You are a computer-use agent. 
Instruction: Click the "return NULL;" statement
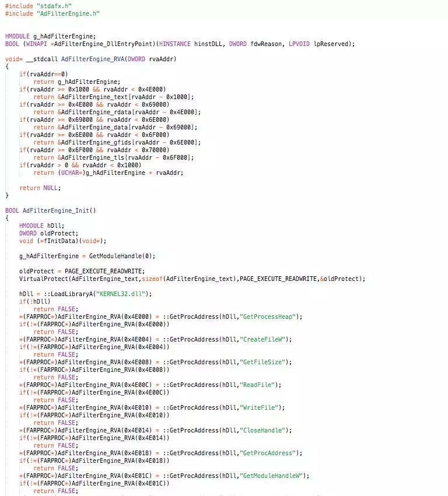pos(40,188)
